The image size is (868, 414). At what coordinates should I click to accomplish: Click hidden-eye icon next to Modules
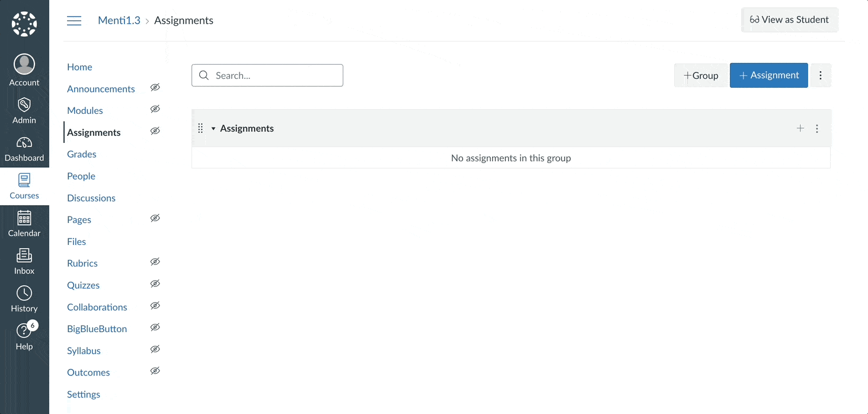[155, 109]
